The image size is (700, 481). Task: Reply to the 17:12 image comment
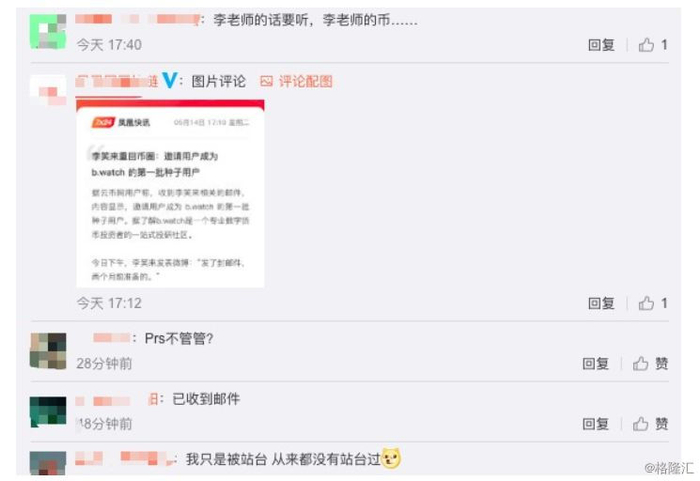tap(601, 303)
